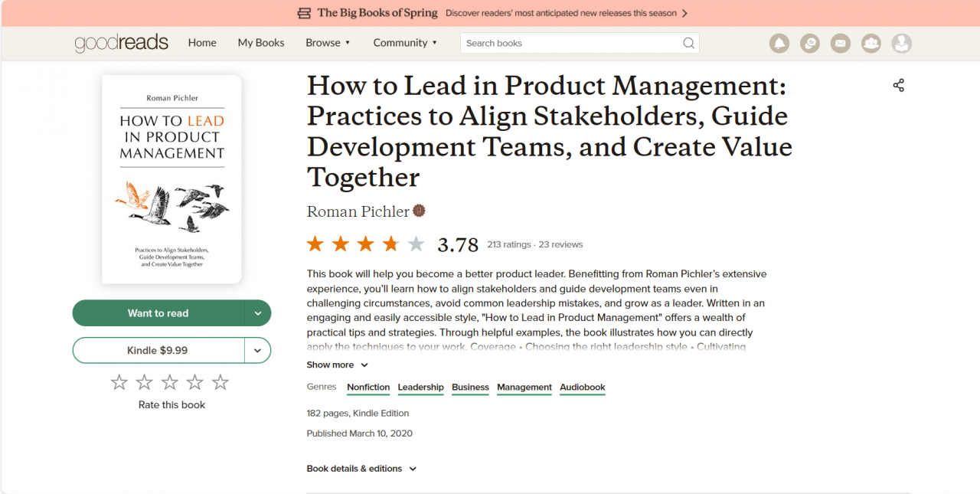This screenshot has width=980, height=494.
Task: Mark the fifth star under Rate this book
Action: (220, 381)
